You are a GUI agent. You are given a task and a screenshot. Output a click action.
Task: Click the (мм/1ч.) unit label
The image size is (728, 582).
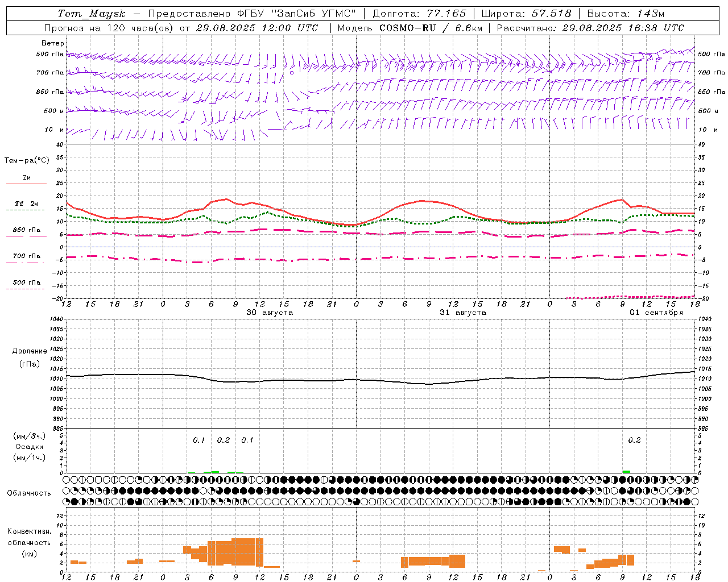pos(30,458)
